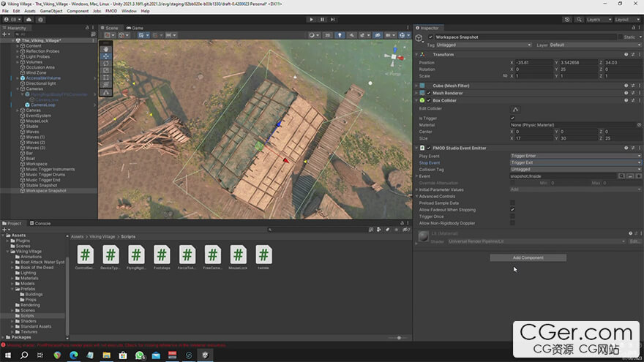The image size is (644, 362).
Task: Disable the Mesh Renderer component checkbox
Action: point(429,93)
